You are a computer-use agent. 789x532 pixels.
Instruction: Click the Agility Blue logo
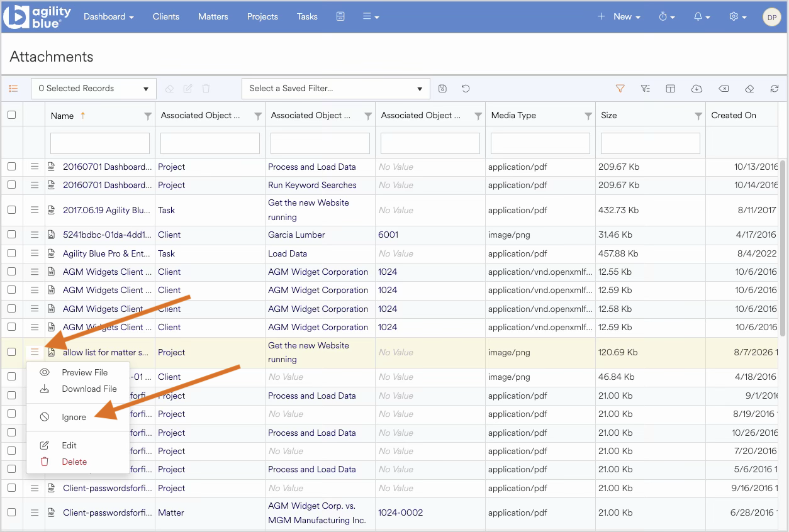pyautogui.click(x=37, y=17)
